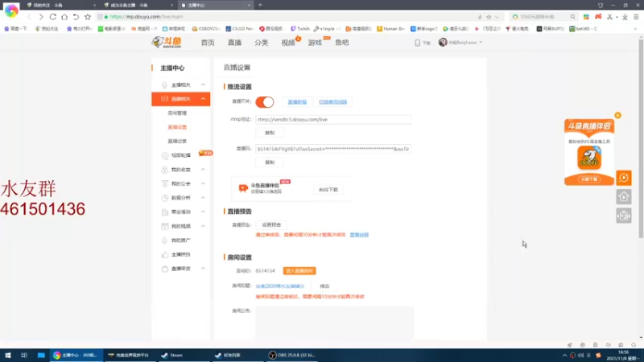Open 房间管理 in the sidebar
Screen dimensions: 644x362
(177, 113)
